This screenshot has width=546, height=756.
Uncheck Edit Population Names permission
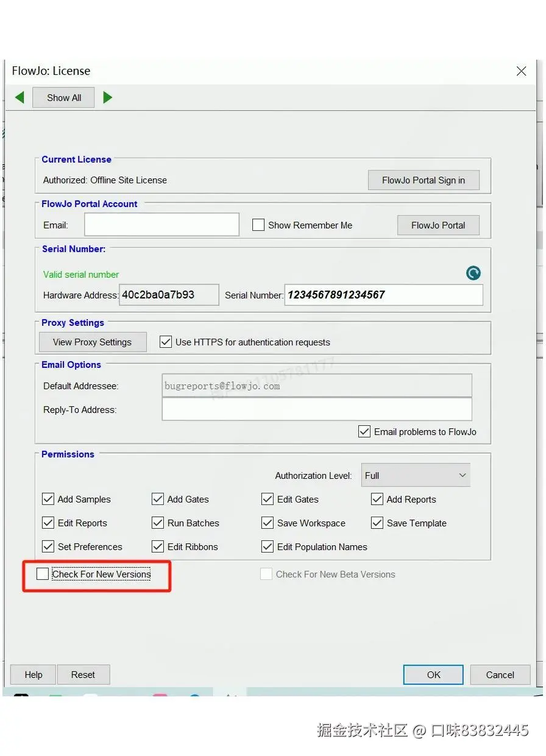(268, 547)
